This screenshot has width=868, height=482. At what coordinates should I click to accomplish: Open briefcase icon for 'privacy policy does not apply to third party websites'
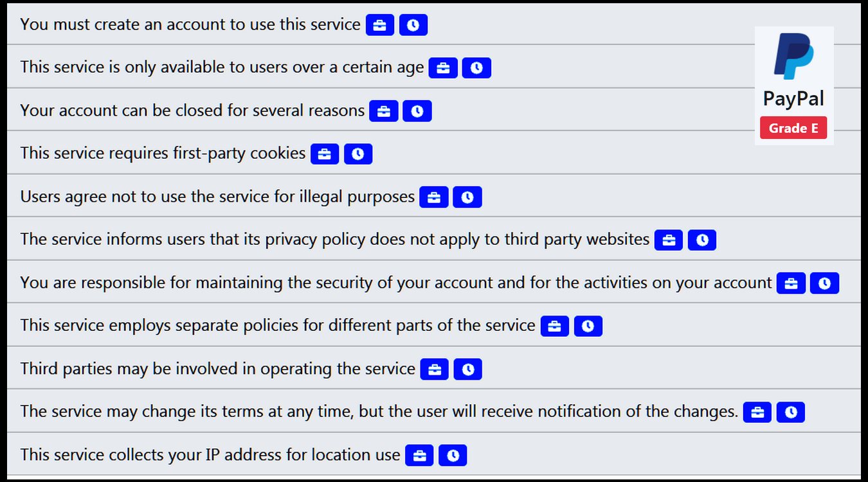point(669,240)
